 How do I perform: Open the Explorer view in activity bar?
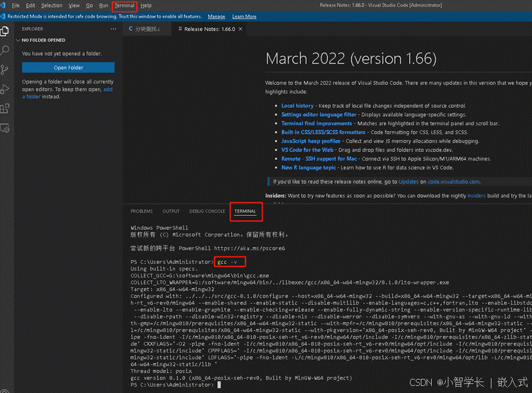tap(4, 31)
